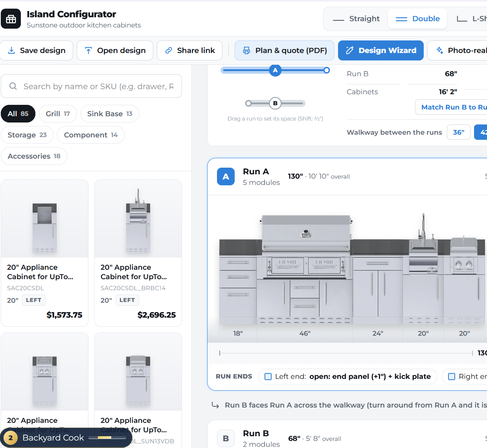This screenshot has height=448, width=487.
Task: Toggle the Right end checkbox
Action: coord(452,377)
